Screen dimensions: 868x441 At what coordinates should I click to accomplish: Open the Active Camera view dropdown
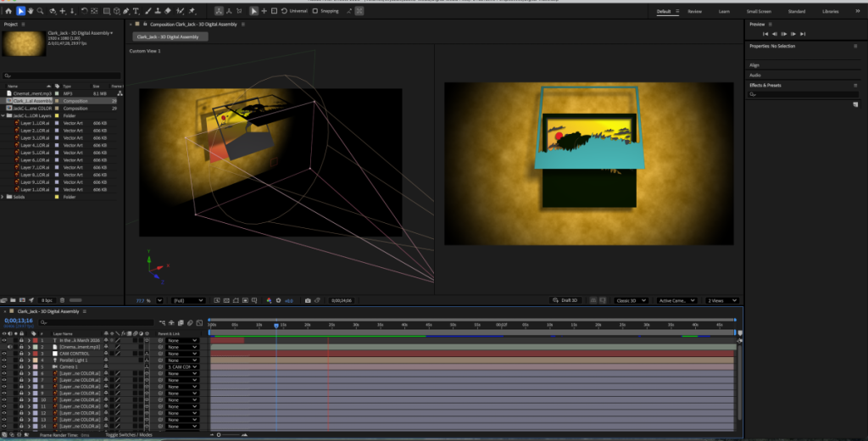pyautogui.click(x=676, y=300)
